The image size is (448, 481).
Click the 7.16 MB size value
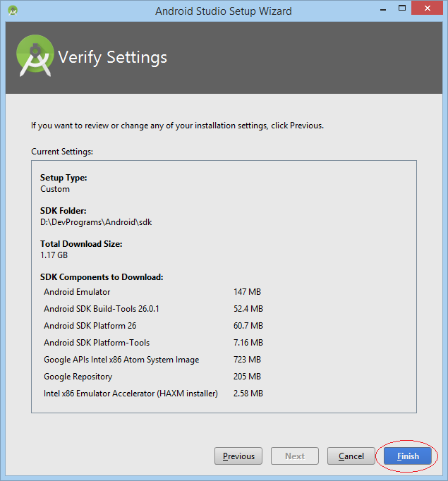pos(248,342)
